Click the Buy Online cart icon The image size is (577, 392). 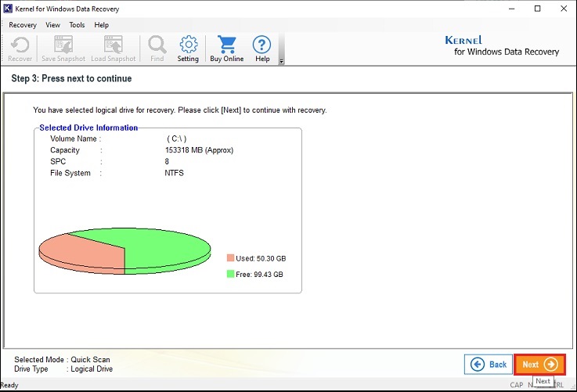coord(227,49)
